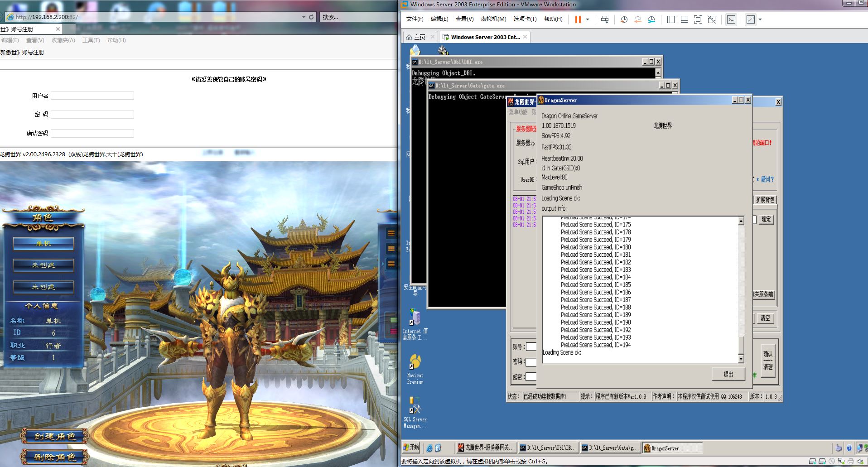The image size is (868, 467).
Task: Open VMware 虚拟机(M) menu
Action: click(493, 19)
